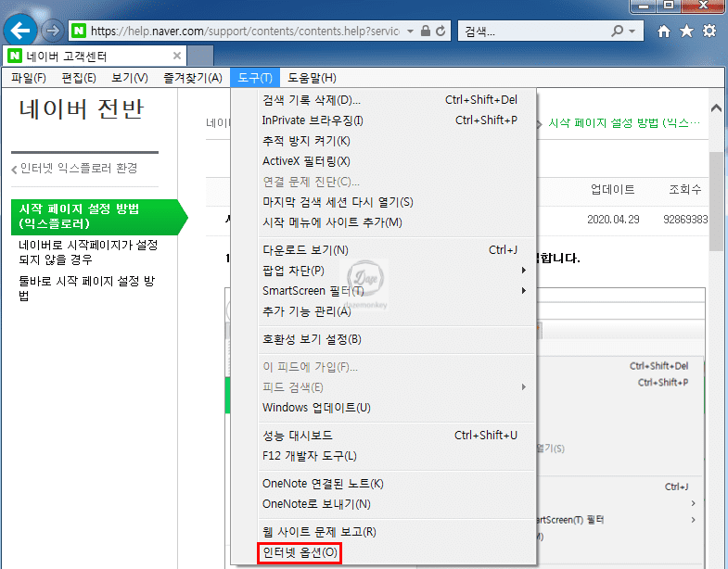This screenshot has height=569, width=728.
Task: Select 추가 기능 관리(A) menu item
Action: click(x=384, y=311)
